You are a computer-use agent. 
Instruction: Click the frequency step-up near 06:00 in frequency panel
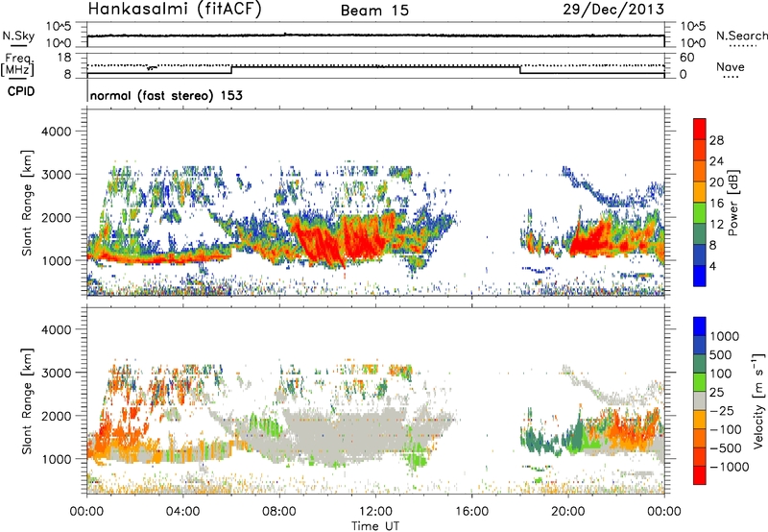click(231, 69)
